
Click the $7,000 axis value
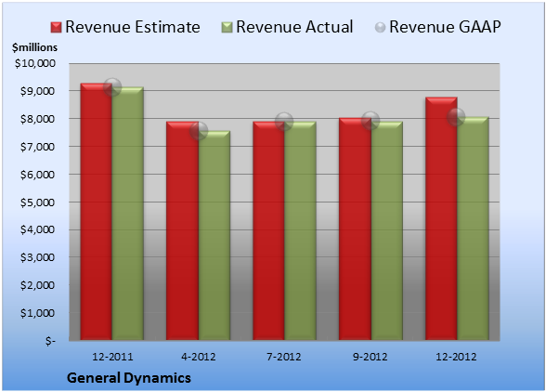(37, 147)
